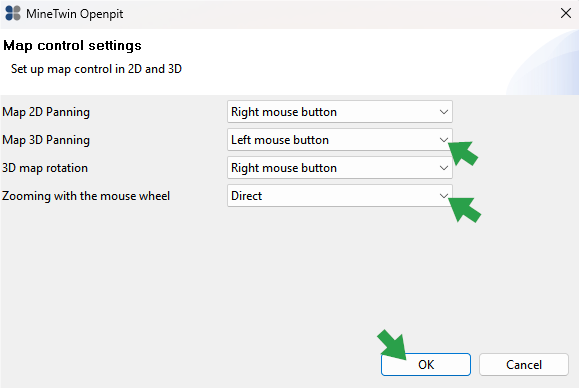
Task: Click the 'Zooming with the mouse wheel' label
Action: tap(86, 196)
